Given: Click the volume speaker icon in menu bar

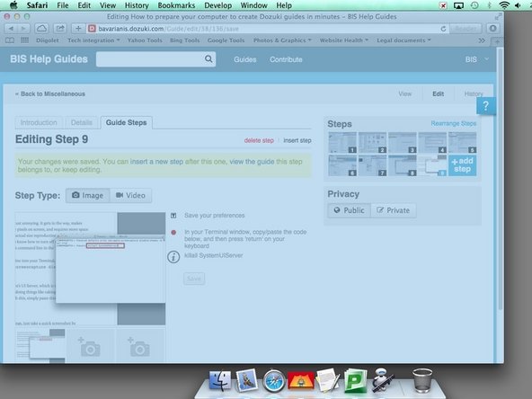Looking at the screenshot, I should tap(519, 5).
